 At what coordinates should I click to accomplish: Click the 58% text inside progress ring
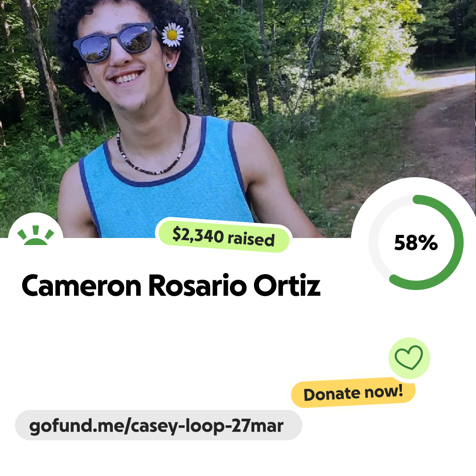click(x=416, y=242)
